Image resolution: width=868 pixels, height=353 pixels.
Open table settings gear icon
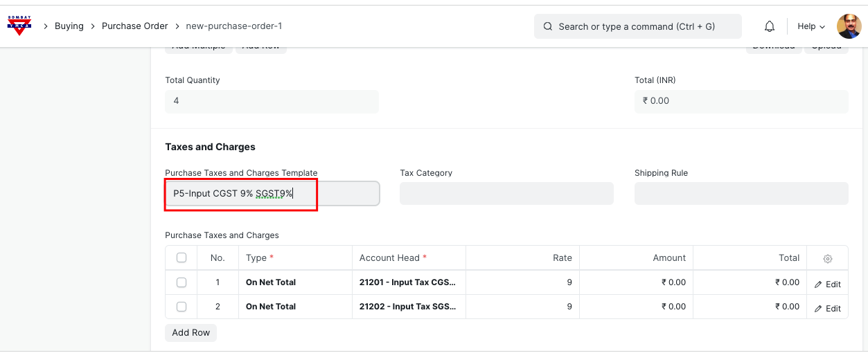[x=827, y=258]
